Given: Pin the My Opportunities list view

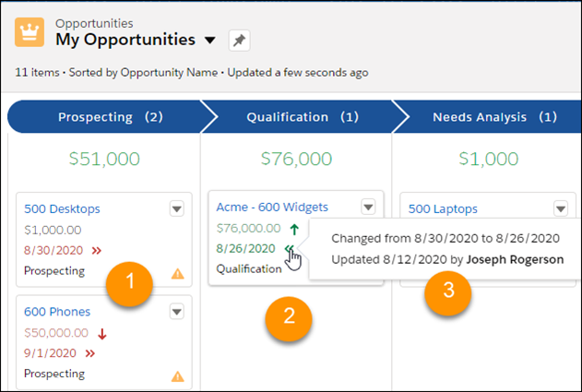Looking at the screenshot, I should (x=239, y=41).
